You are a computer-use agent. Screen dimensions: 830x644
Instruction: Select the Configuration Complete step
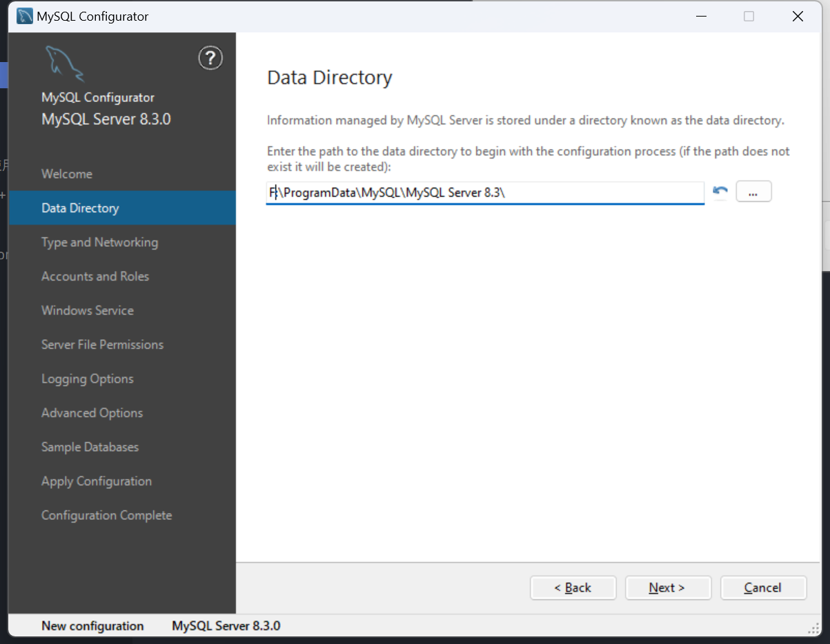tap(106, 515)
